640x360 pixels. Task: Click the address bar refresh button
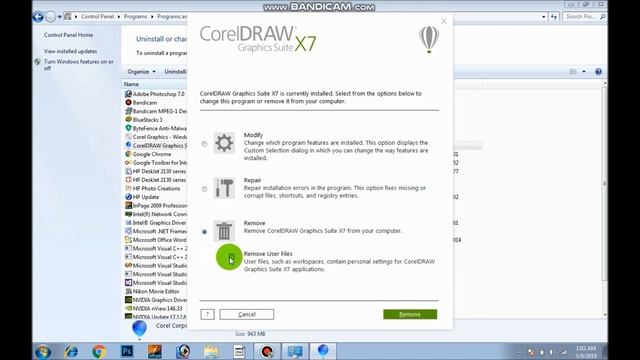[553, 17]
